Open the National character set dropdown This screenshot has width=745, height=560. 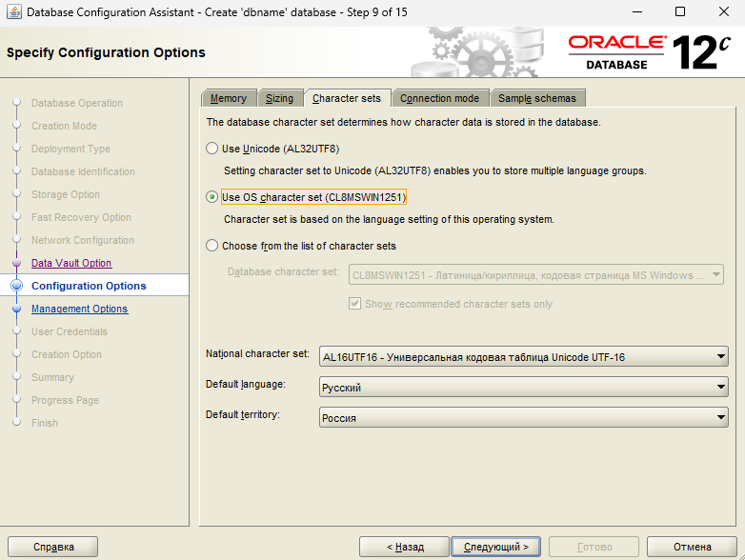[524, 357]
